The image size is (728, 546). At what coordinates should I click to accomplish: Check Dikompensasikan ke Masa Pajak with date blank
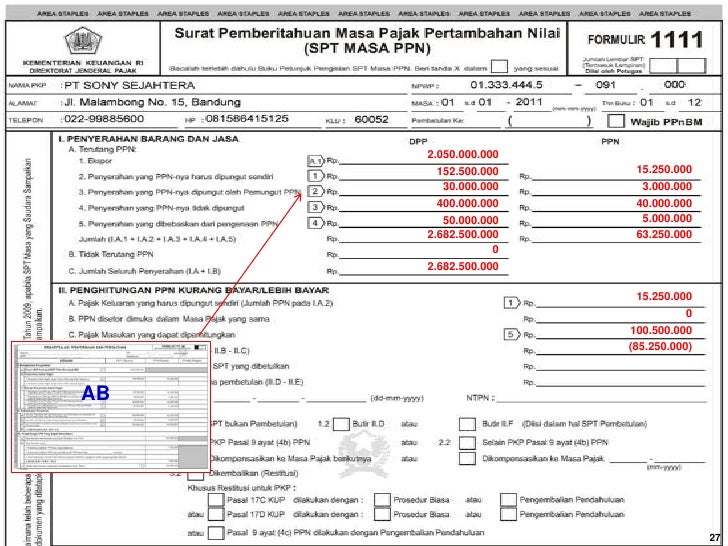pyautogui.click(x=467, y=459)
